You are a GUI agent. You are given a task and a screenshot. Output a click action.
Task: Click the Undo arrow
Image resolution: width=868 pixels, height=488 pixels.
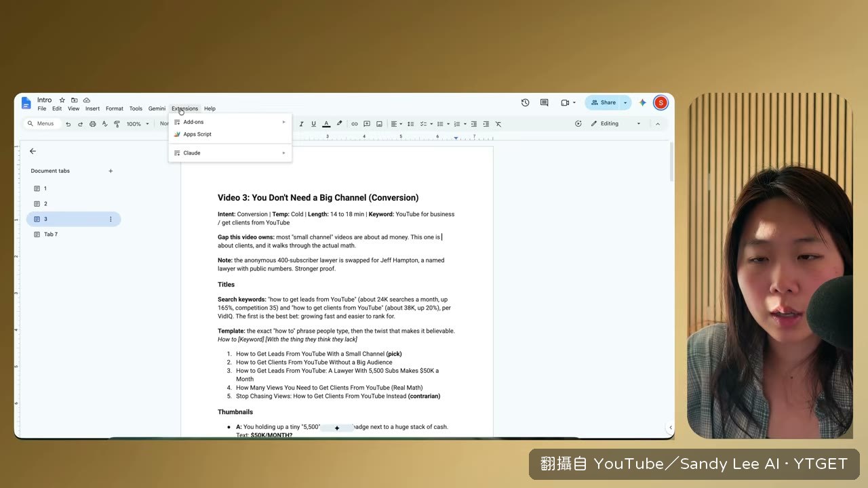pos(68,124)
